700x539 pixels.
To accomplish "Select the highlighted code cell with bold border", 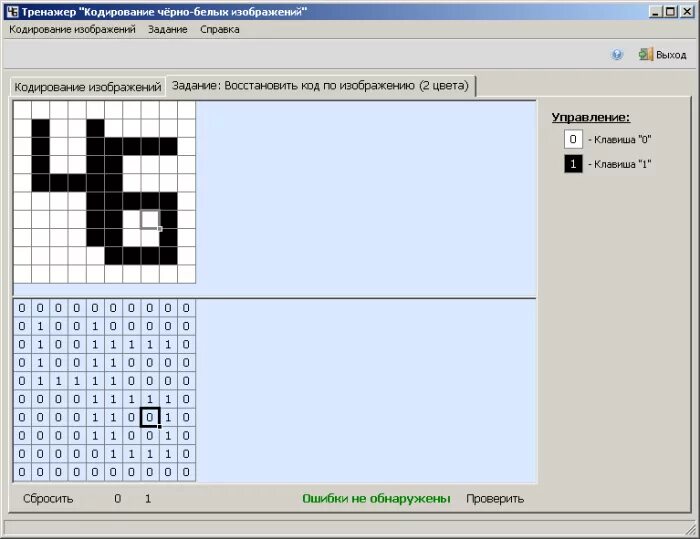I will pos(150,418).
